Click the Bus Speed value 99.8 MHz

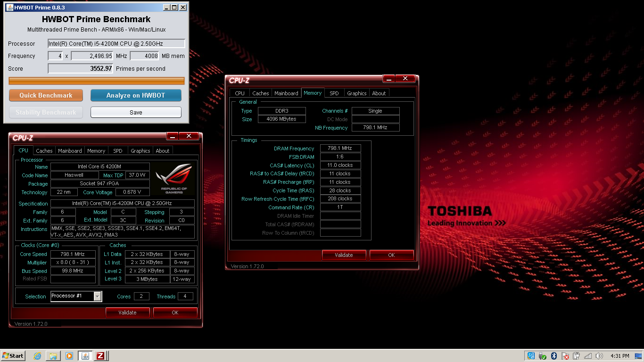[73, 271]
